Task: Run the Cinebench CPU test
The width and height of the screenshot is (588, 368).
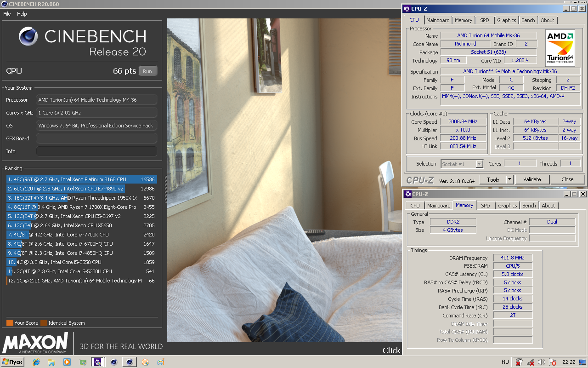Action: coord(147,71)
